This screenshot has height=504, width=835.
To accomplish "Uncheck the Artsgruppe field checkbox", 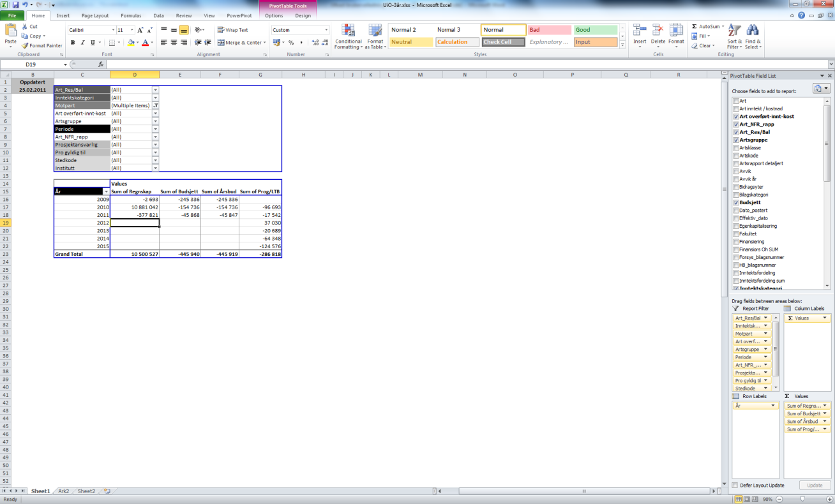I will coord(736,140).
